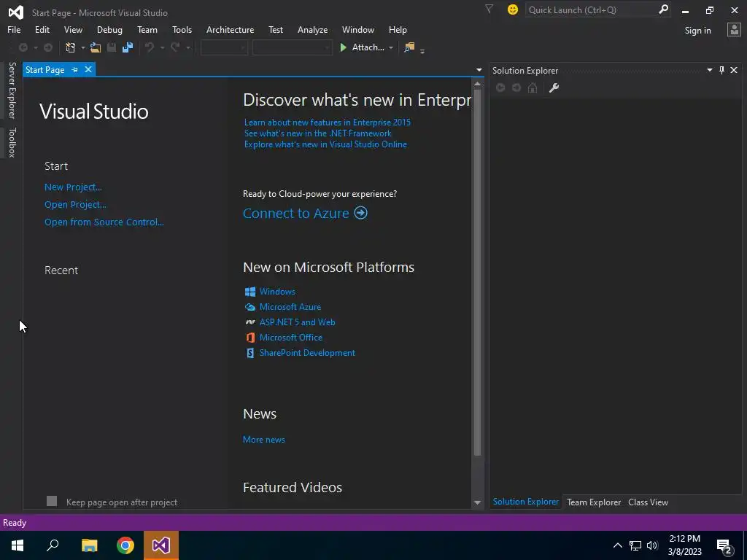Click the Quick Launch magnifier icon
Viewport: 747px width, 560px height.
click(x=663, y=9)
